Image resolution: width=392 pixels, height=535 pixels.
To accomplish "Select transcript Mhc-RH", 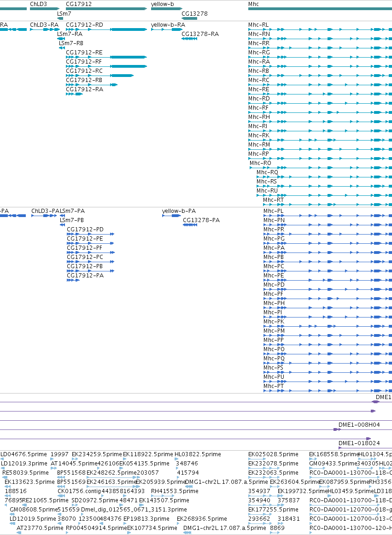I will [x=259, y=117].
